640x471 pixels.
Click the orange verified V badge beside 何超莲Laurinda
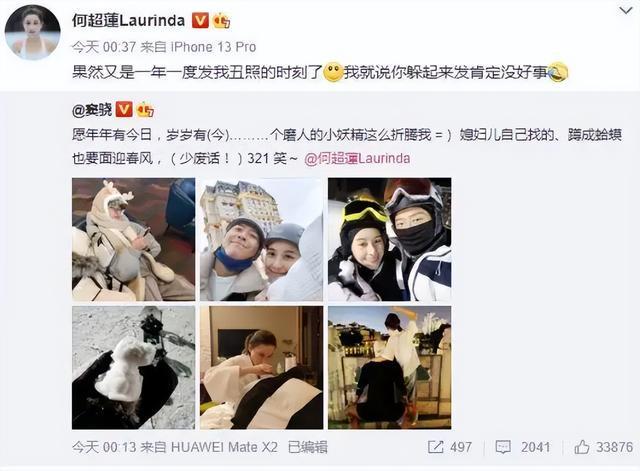(200, 20)
